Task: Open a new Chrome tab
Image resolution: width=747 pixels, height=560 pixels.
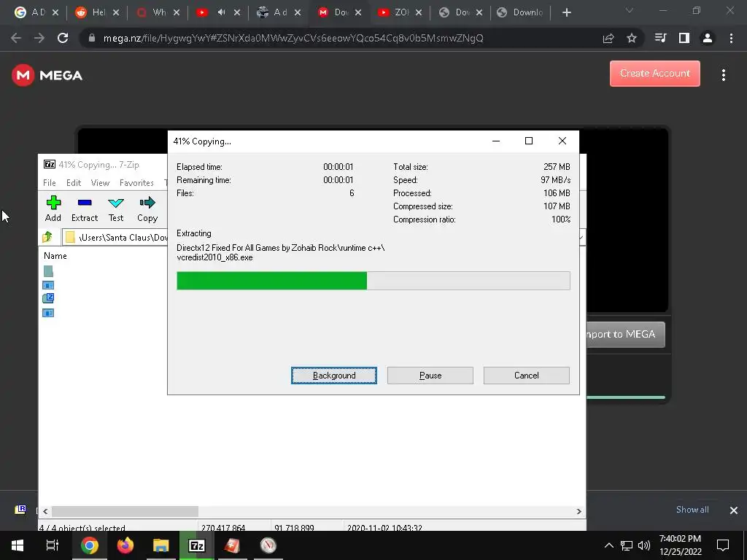Action: click(566, 12)
